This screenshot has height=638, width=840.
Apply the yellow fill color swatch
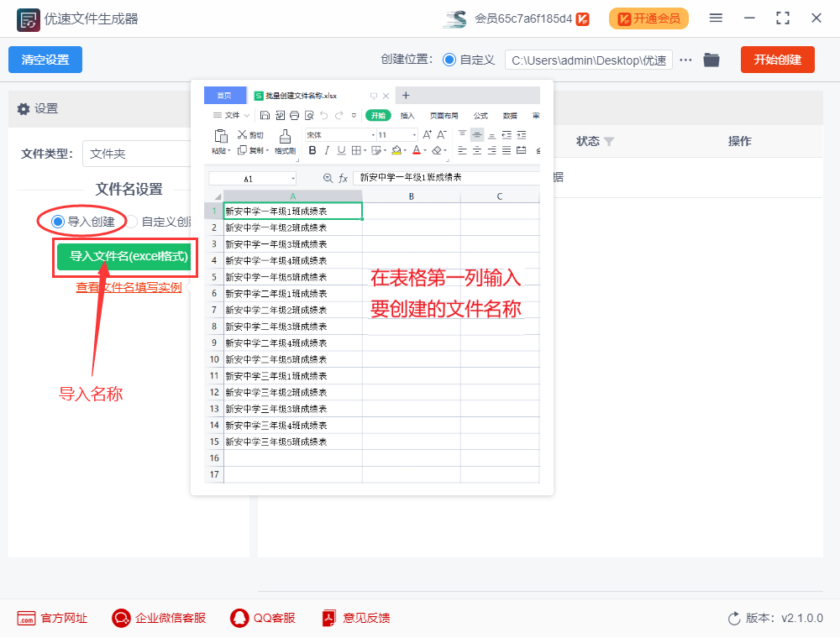coord(396,150)
